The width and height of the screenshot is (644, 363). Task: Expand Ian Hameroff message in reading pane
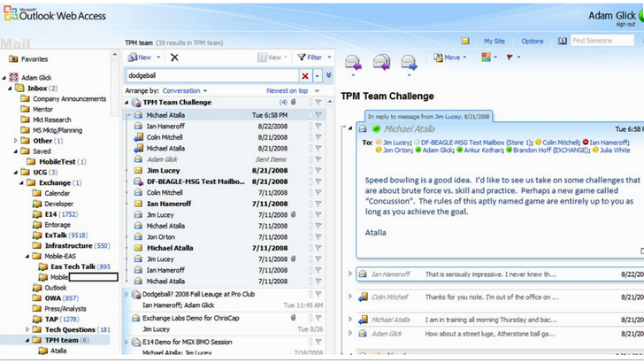point(350,274)
